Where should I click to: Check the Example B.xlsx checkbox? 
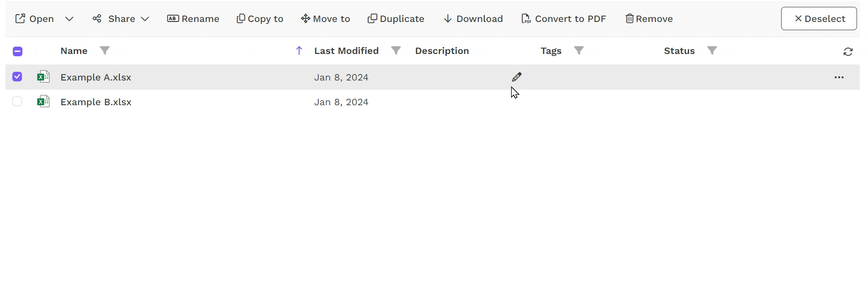[x=17, y=102]
